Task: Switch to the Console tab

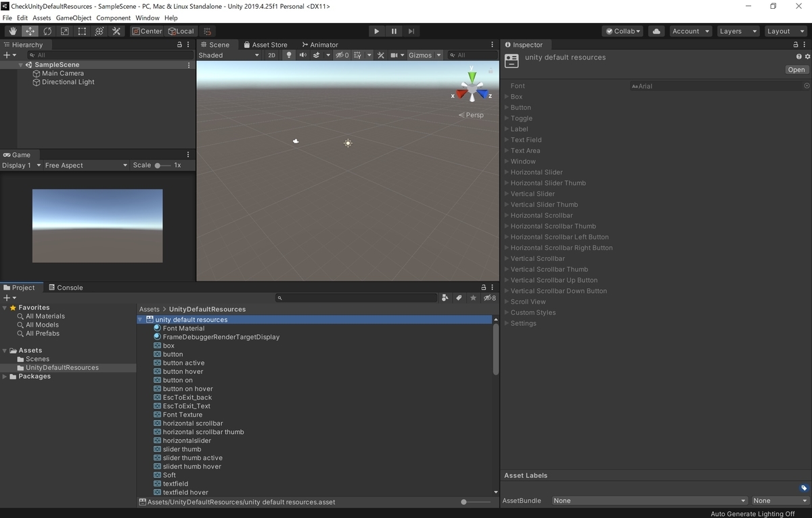Action: [66, 287]
